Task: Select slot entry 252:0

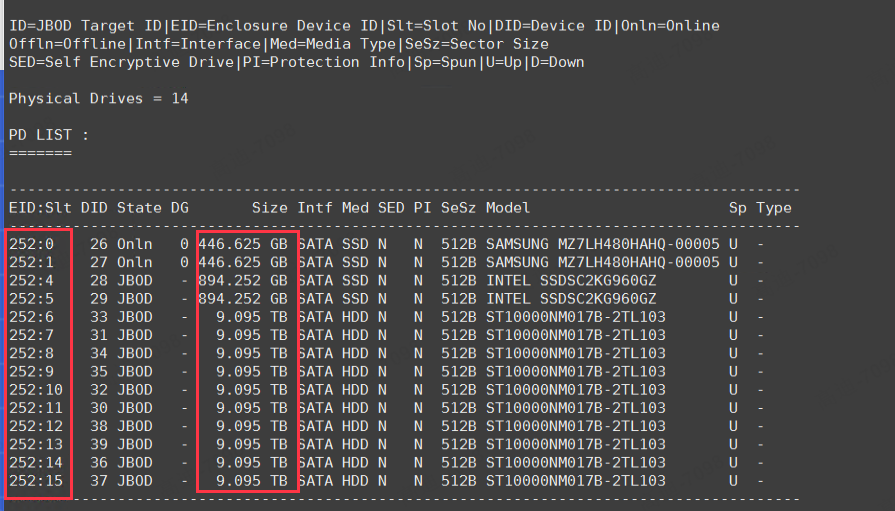Action: 30,244
